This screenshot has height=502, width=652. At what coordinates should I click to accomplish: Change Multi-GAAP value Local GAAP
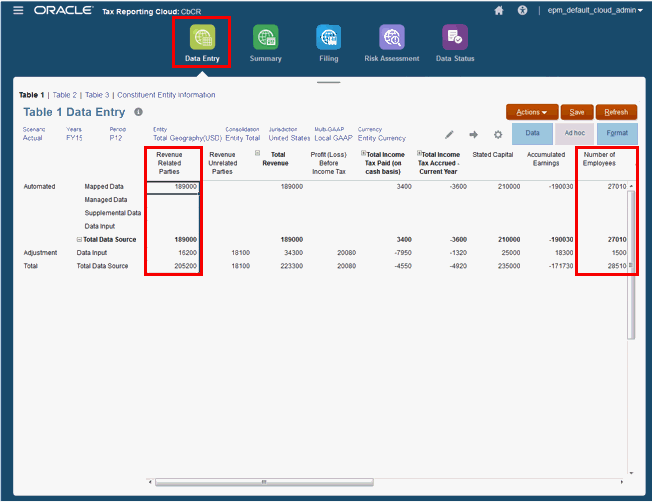(x=333, y=138)
